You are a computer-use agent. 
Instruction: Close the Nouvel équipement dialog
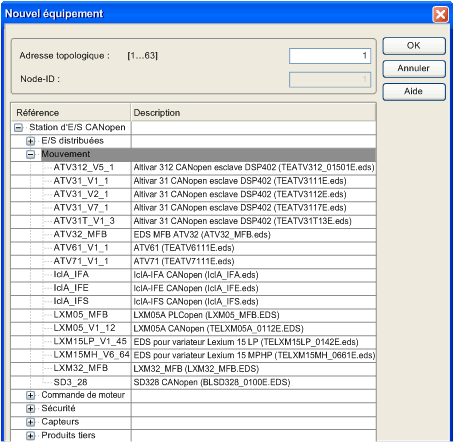click(440, 14)
